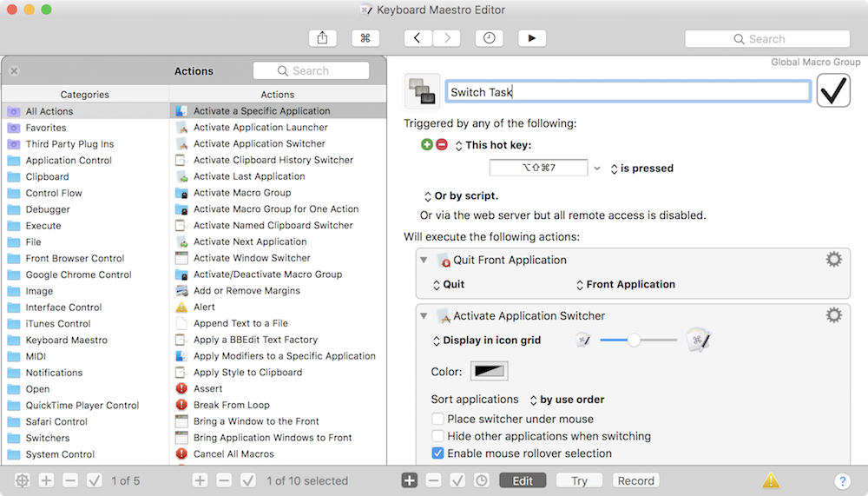Click the Try button

tap(579, 480)
